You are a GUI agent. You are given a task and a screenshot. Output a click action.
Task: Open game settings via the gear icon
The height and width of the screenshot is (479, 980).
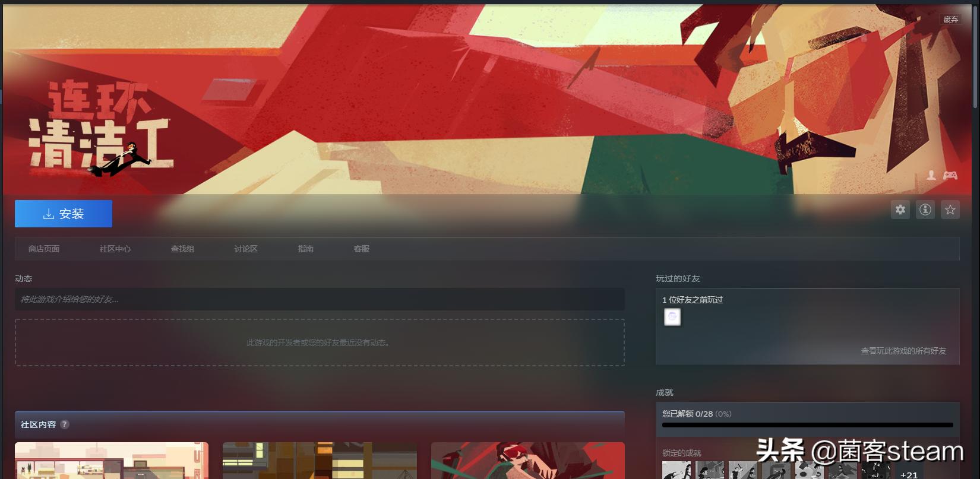tap(900, 210)
